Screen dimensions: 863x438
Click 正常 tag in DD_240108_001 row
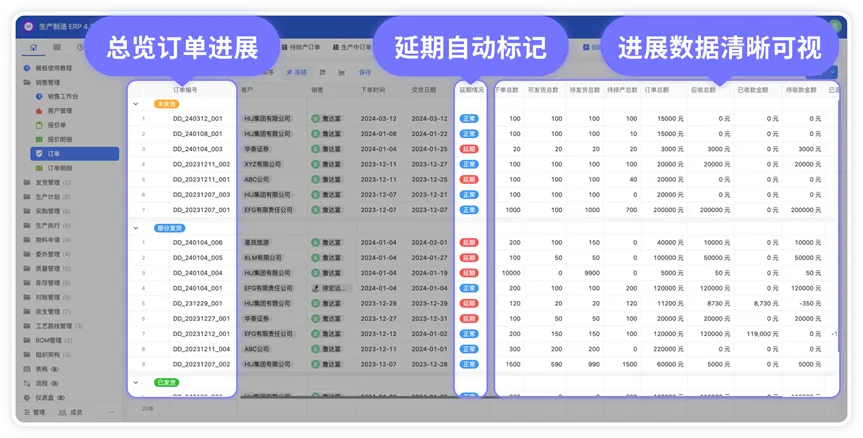(x=469, y=134)
